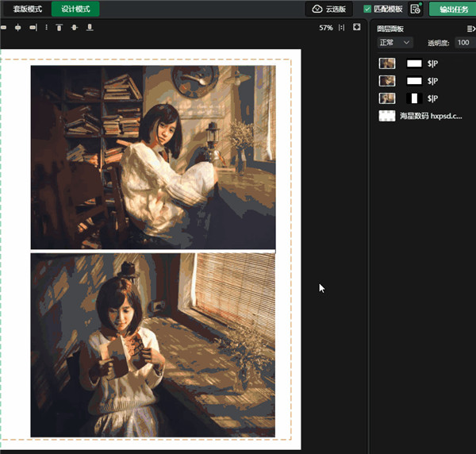Select the bottom photo of girl reading

point(153,345)
